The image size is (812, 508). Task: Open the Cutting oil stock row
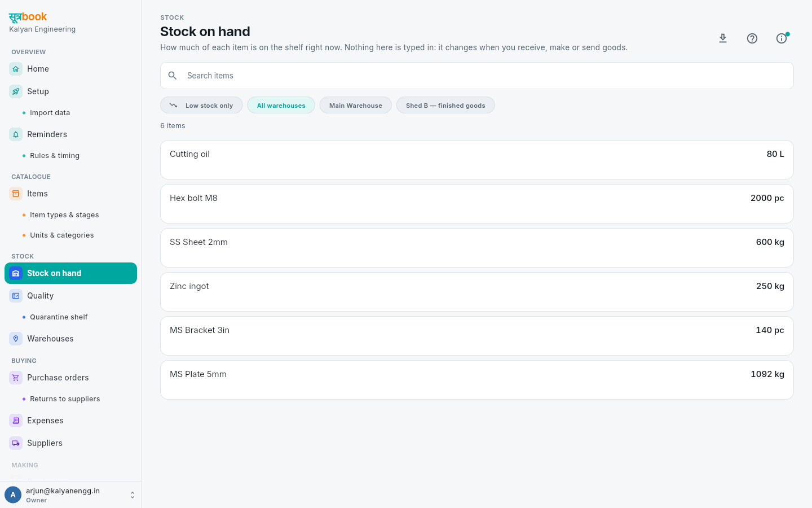click(477, 160)
